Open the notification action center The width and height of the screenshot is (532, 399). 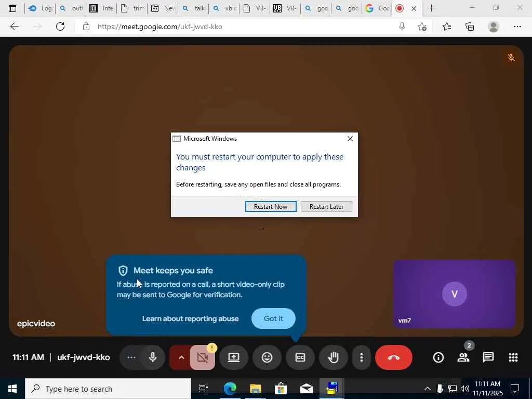(515, 389)
